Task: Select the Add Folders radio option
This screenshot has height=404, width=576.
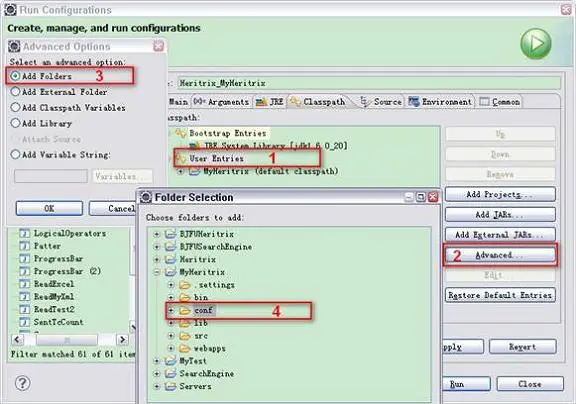Action: [x=15, y=76]
